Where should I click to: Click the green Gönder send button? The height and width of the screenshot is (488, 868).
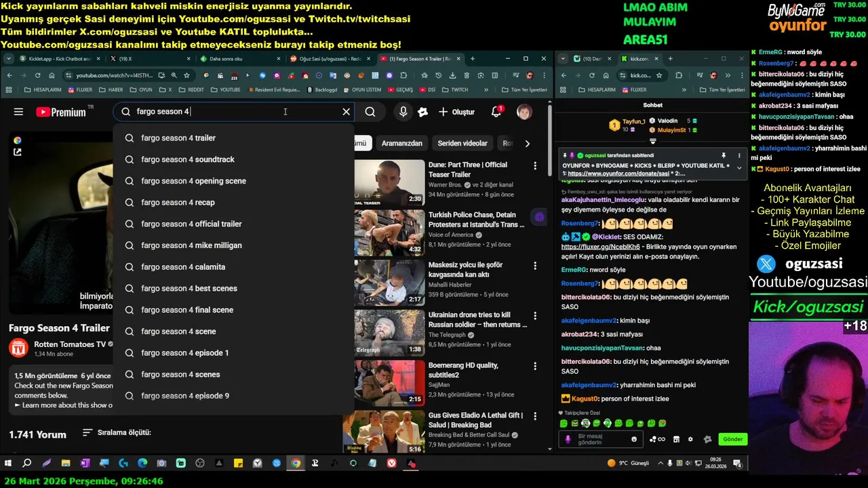pos(732,439)
